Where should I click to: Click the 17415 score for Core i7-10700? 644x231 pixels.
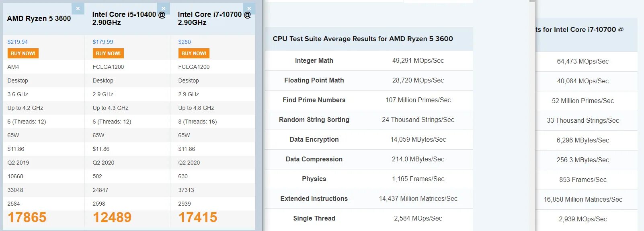click(x=198, y=218)
